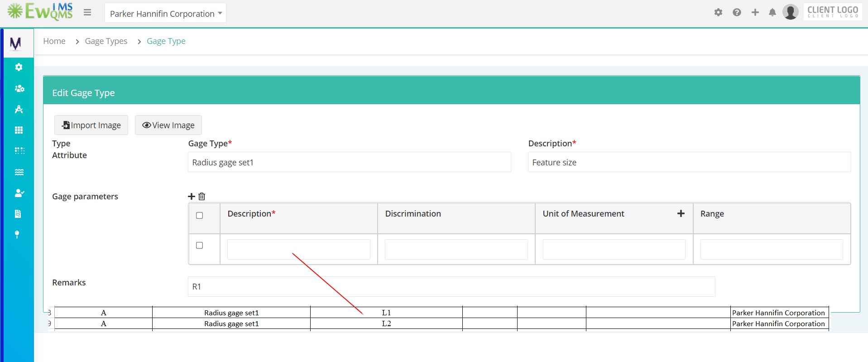
Task: Click the Discrimination input
Action: [x=456, y=249]
